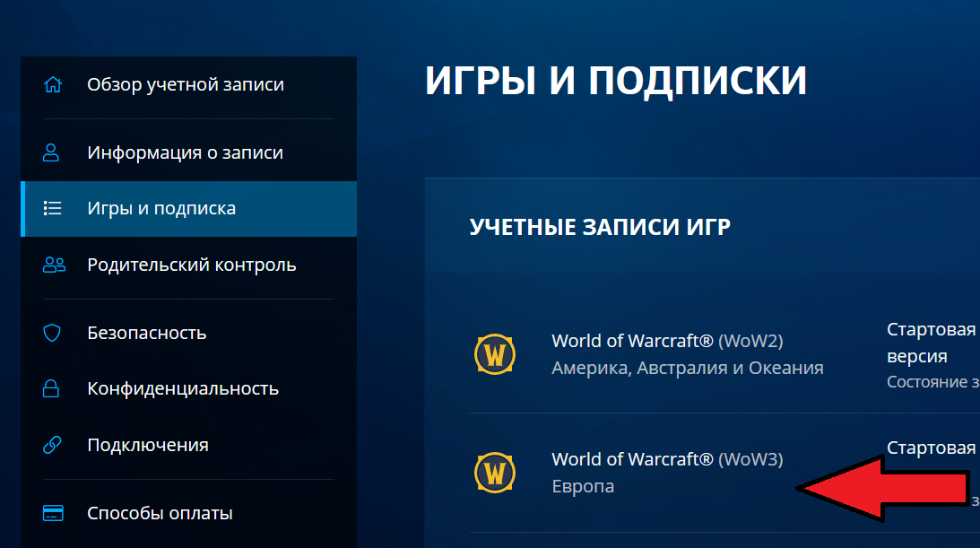This screenshot has height=548, width=980.
Task: Select the World of Warcraft® (WoW3) account name
Action: coord(667,460)
